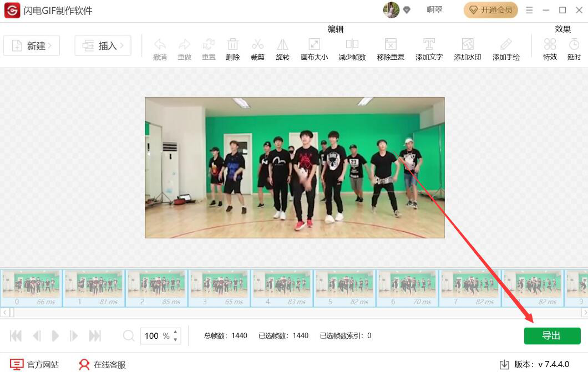
Task: Click the 编辑 (Edit) group label
Action: [x=335, y=29]
